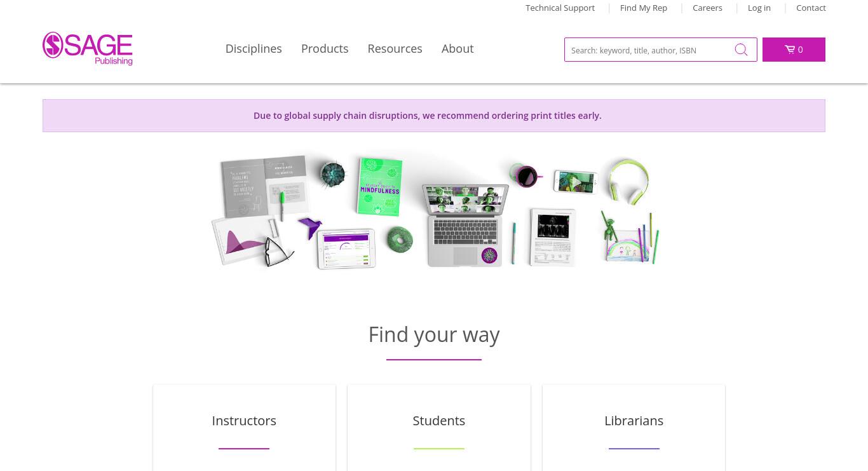Click the SAGE Publishing logo

click(88, 49)
